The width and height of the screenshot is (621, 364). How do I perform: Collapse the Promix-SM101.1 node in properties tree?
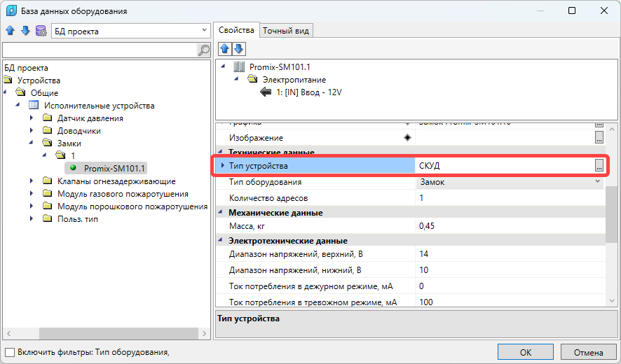pyautogui.click(x=223, y=66)
